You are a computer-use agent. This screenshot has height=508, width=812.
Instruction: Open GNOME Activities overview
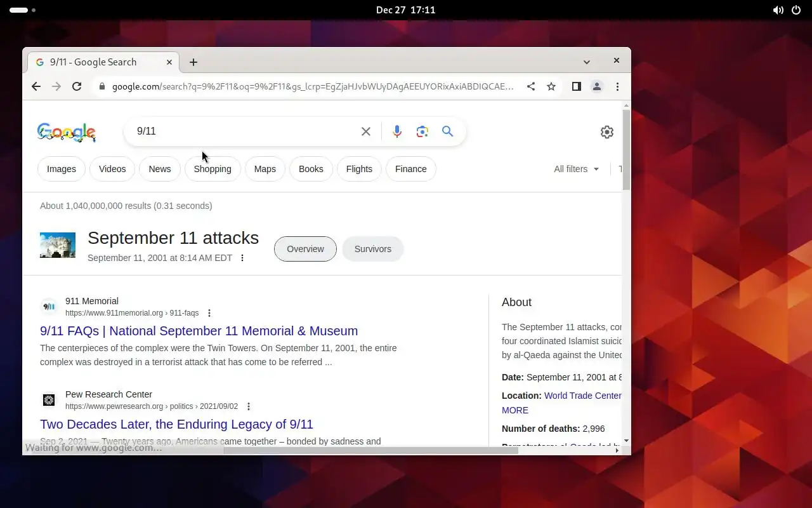[x=23, y=10]
